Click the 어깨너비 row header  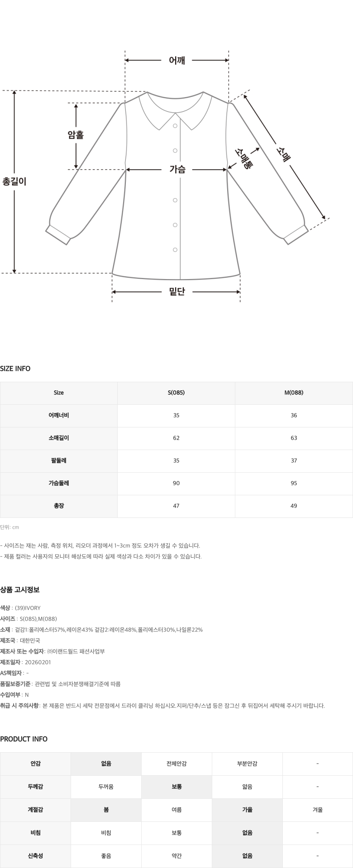(x=59, y=415)
